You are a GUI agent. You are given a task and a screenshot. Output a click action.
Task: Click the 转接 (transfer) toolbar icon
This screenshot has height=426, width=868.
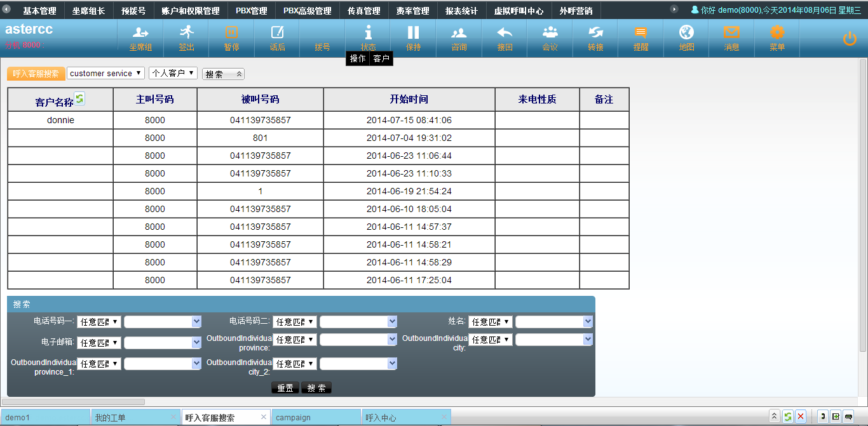coord(595,37)
